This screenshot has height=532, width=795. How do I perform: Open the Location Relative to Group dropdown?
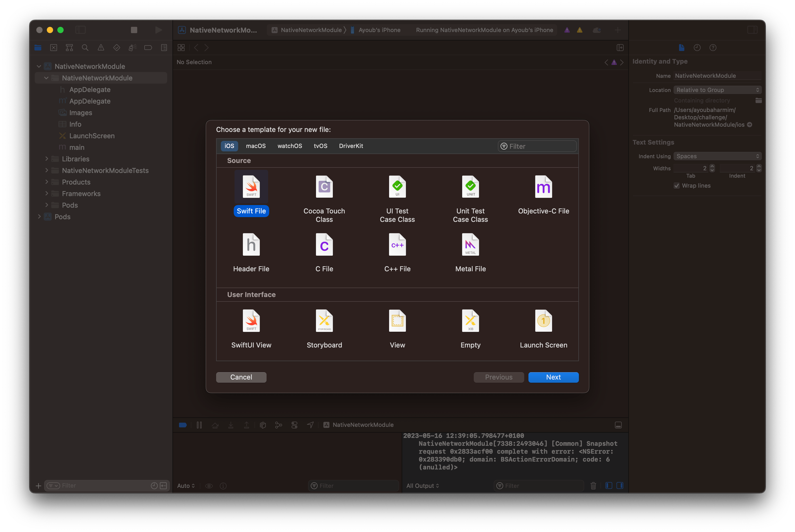[717, 90]
